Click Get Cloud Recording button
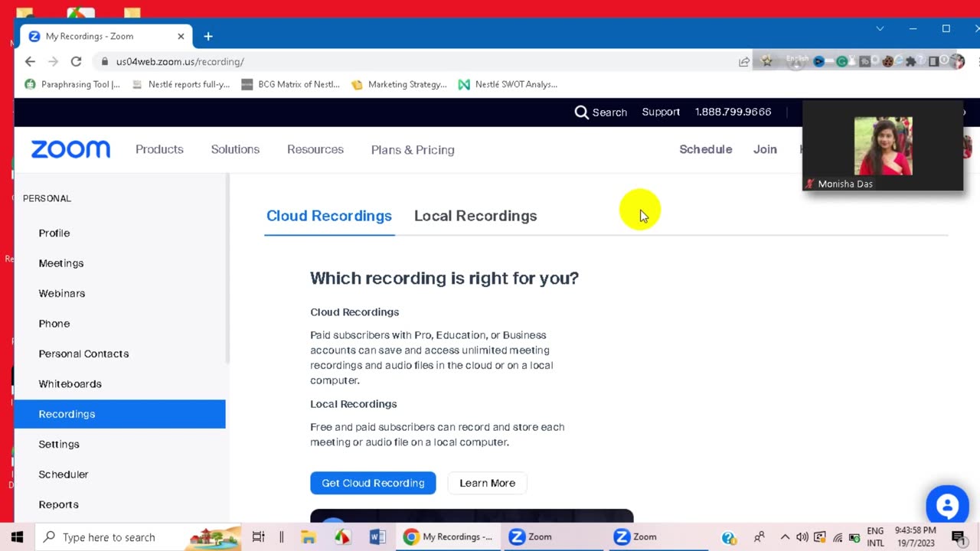The width and height of the screenshot is (980, 551). point(373,483)
